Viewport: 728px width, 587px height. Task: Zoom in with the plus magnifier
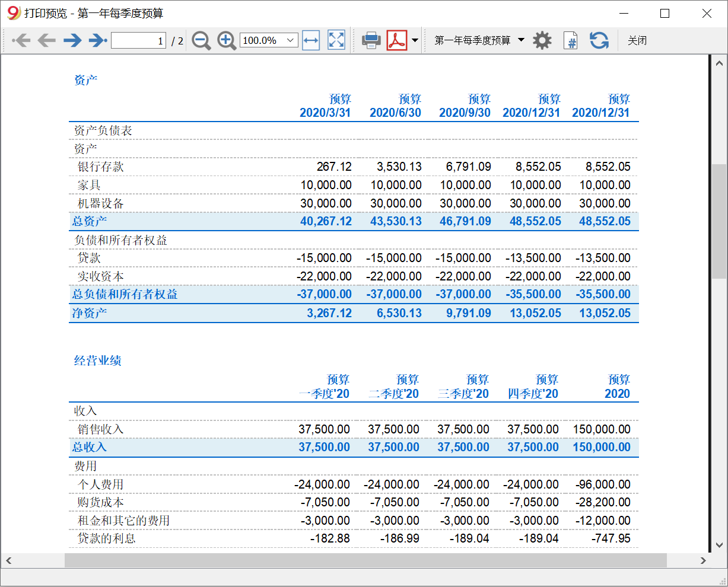pos(227,40)
